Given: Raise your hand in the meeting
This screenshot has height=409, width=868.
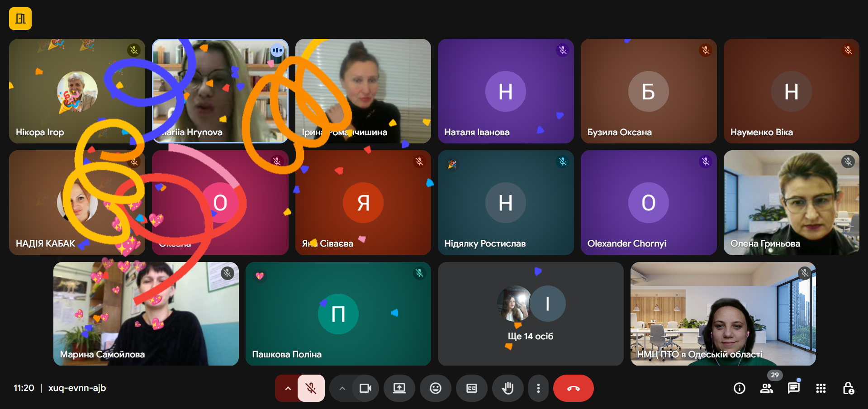Looking at the screenshot, I should point(508,388).
